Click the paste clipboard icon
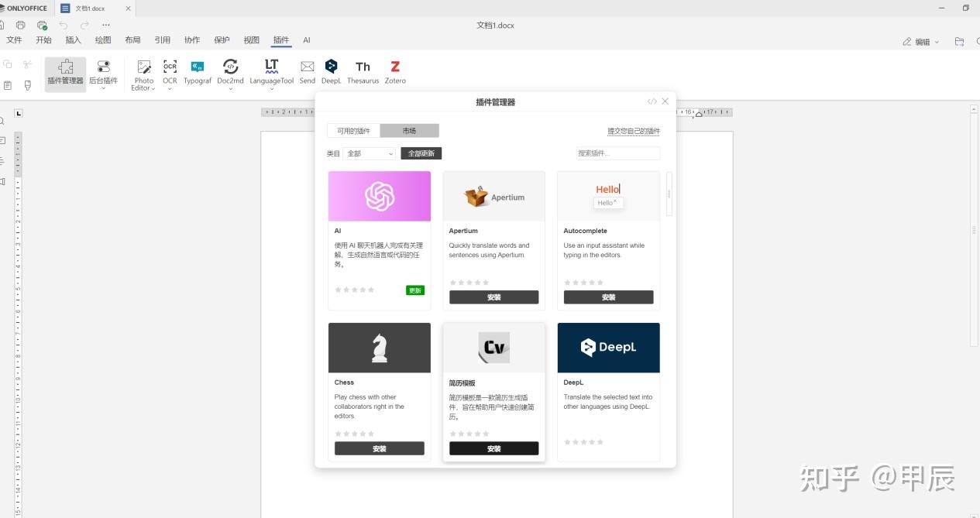Screen dimensions: 980x518 [8, 85]
